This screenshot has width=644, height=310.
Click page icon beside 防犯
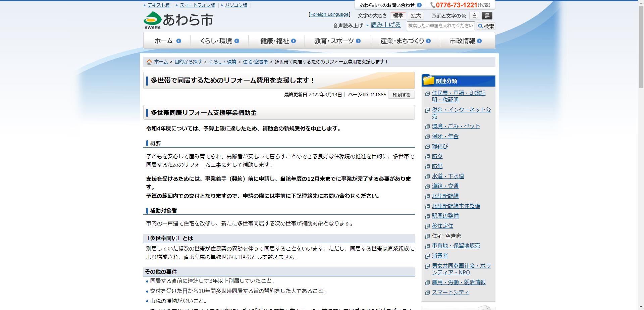coord(427,167)
